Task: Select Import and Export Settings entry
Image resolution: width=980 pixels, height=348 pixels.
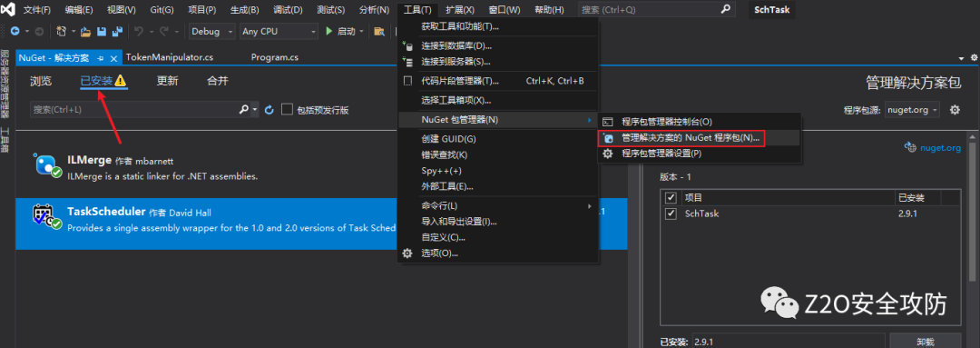Action: coord(497,222)
